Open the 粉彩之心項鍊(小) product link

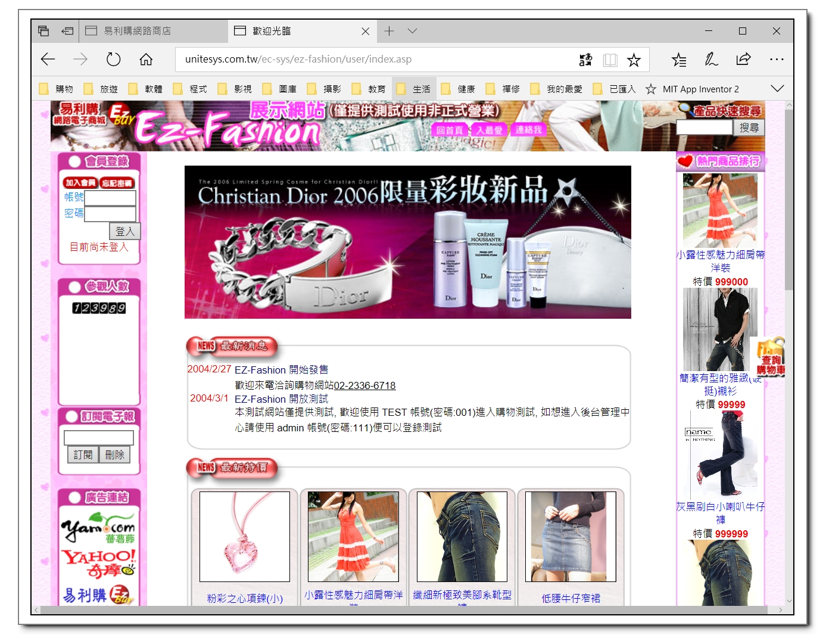245,598
